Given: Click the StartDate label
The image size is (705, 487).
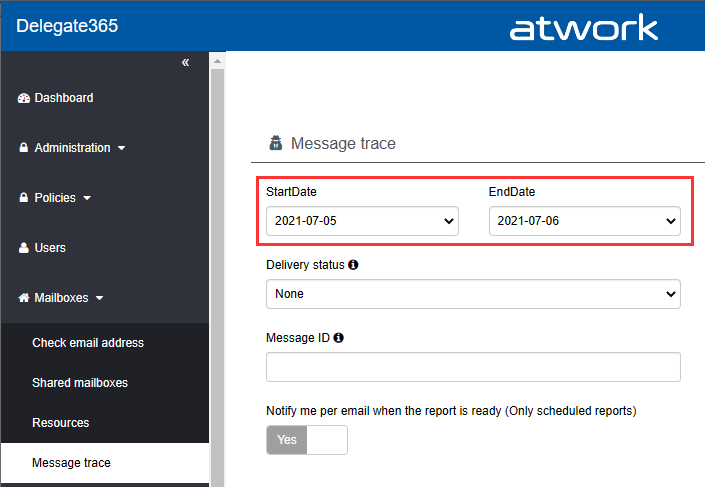Looking at the screenshot, I should (291, 192).
